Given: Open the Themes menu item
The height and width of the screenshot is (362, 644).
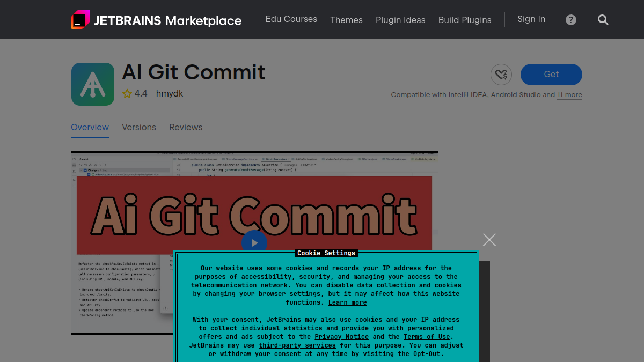Looking at the screenshot, I should click(x=346, y=20).
